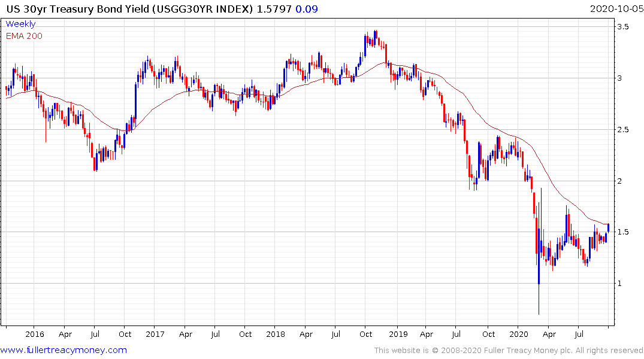Click the 2017 x-axis label
Viewport: 644px width, 359px height.
155,334
